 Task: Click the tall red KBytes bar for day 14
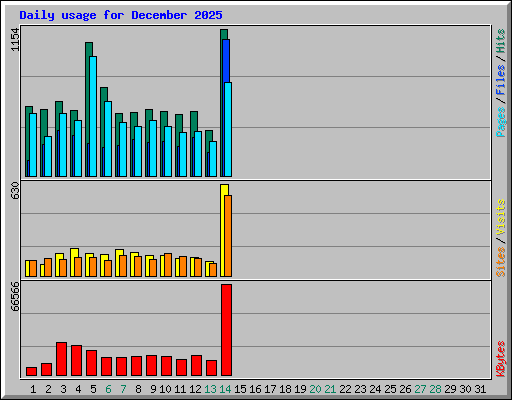(226, 330)
